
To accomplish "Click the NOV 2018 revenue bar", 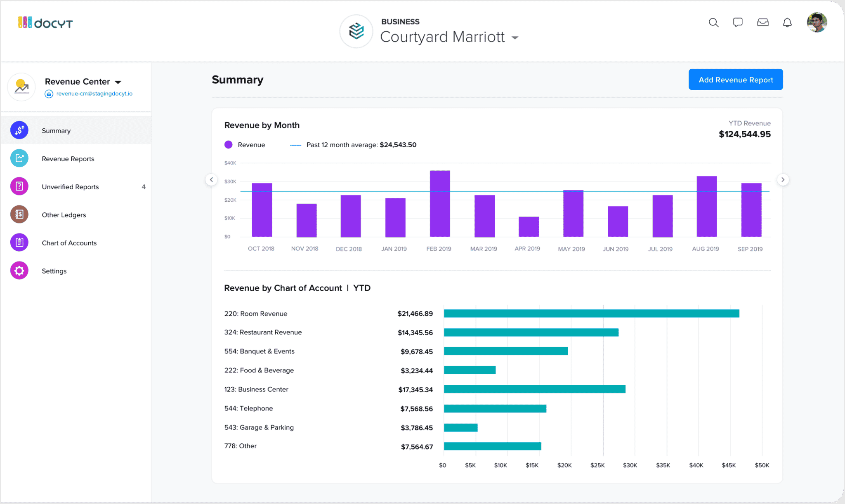I will (x=307, y=220).
